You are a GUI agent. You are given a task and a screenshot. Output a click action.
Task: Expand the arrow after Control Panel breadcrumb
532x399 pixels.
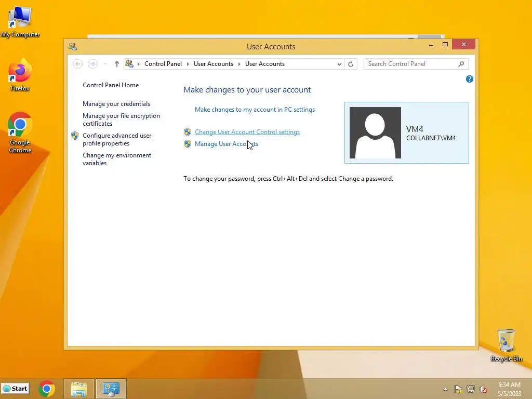coord(188,64)
